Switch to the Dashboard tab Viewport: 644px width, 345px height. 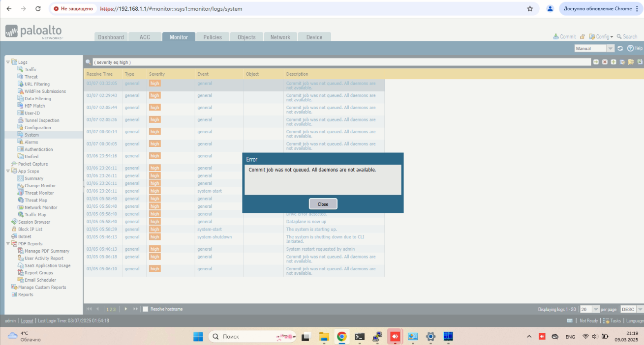[x=111, y=37]
